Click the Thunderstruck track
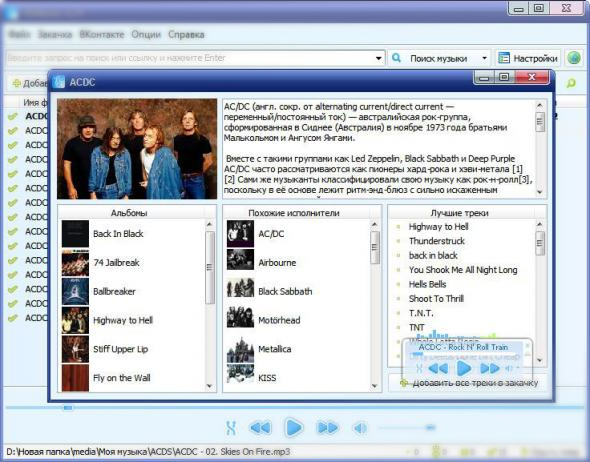This screenshot has height=462, width=590. click(x=437, y=241)
